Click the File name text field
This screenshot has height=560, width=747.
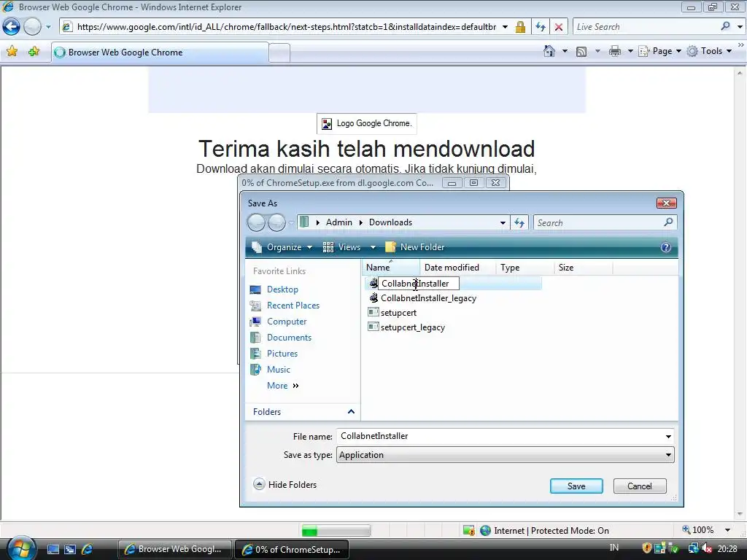point(500,436)
